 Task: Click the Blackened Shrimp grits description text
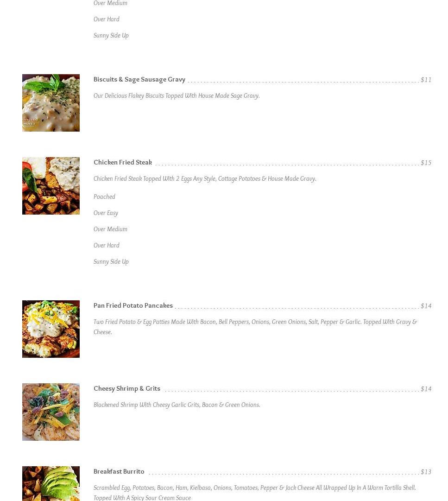tap(177, 405)
